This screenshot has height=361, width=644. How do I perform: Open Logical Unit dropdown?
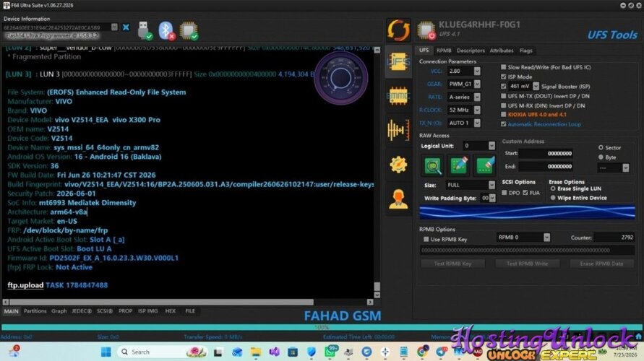491,146
